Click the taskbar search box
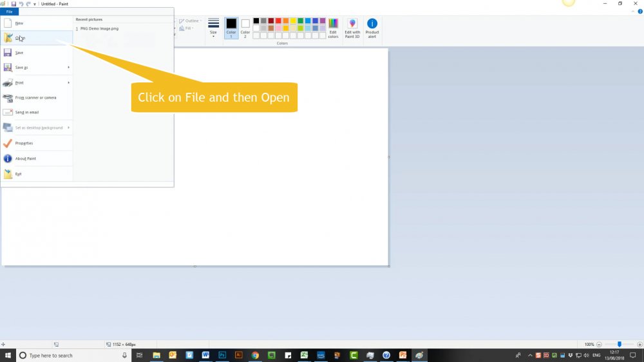The image size is (644, 362). click(74, 356)
